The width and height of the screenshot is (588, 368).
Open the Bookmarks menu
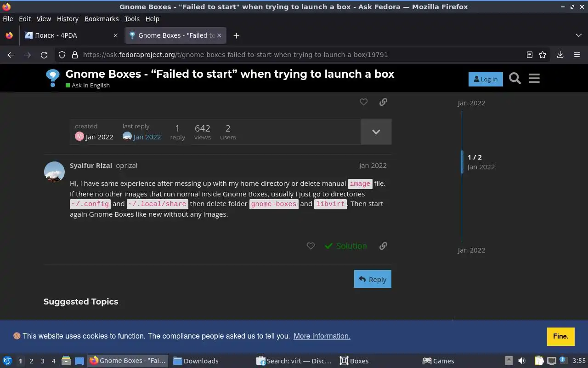pos(102,19)
